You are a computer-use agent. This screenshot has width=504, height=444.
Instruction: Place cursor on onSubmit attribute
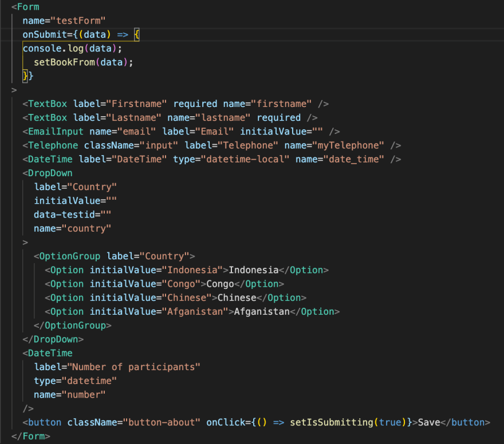45,34
